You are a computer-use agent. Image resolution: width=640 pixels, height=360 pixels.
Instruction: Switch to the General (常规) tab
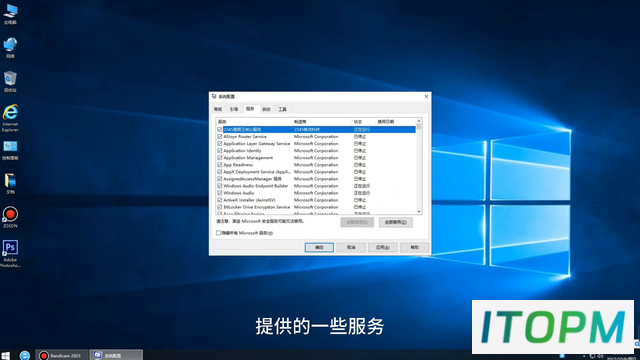click(x=218, y=109)
